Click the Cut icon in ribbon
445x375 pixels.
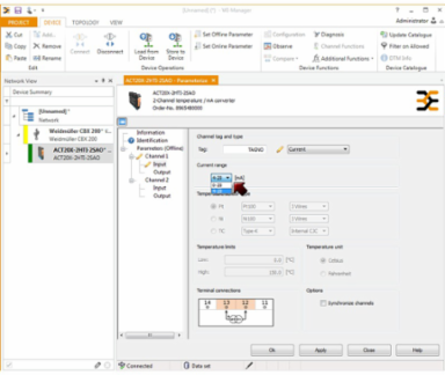(9, 35)
